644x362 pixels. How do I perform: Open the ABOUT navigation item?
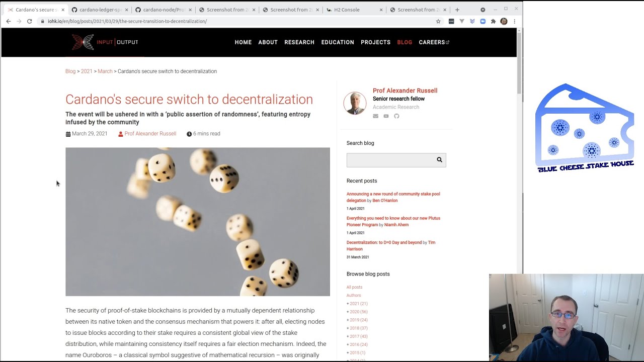pos(268,42)
